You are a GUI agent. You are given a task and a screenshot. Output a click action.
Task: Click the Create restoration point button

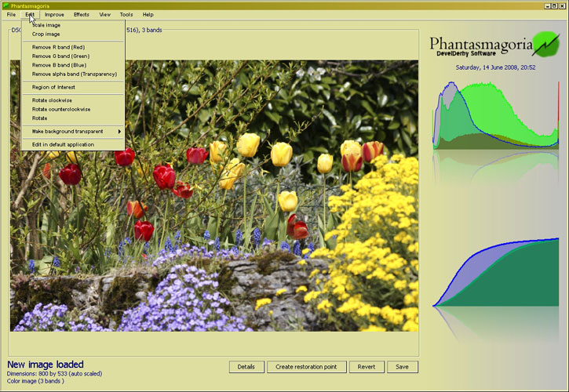[307, 367]
